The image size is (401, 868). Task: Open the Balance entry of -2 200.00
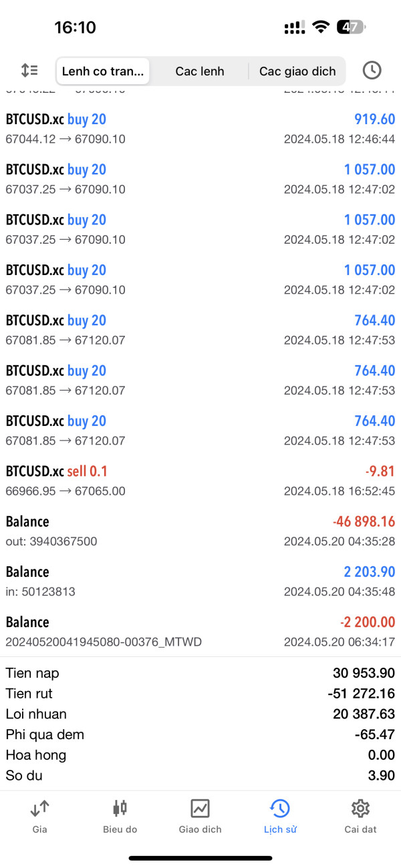tap(200, 631)
